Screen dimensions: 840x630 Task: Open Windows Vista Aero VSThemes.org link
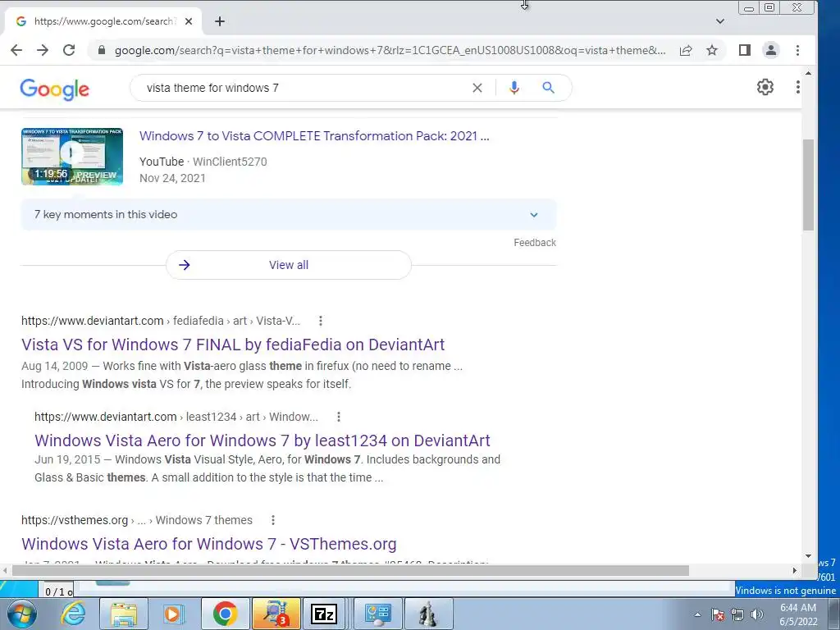coord(209,544)
